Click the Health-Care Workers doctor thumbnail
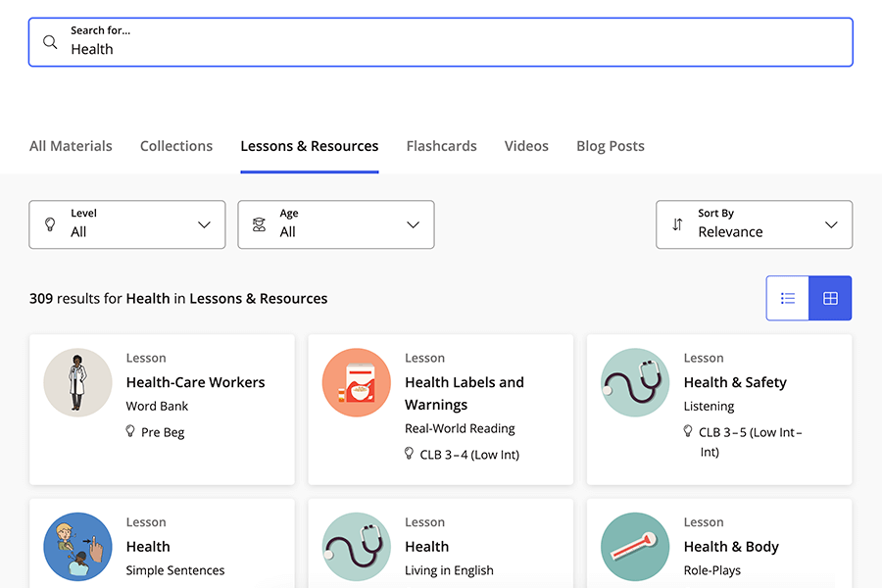This screenshot has width=882, height=588. point(77,382)
